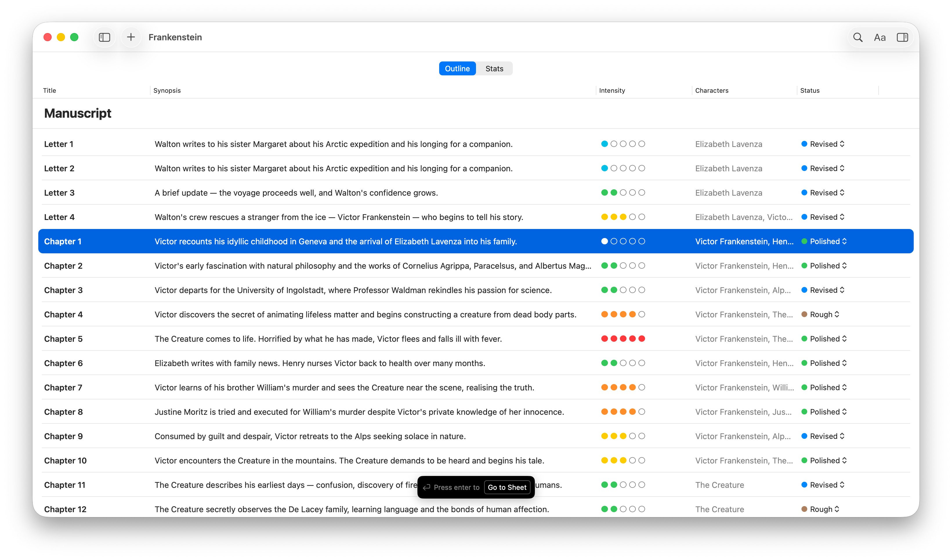The height and width of the screenshot is (560, 952).
Task: Select the Chapter 8 row title
Action: pyautogui.click(x=64, y=412)
